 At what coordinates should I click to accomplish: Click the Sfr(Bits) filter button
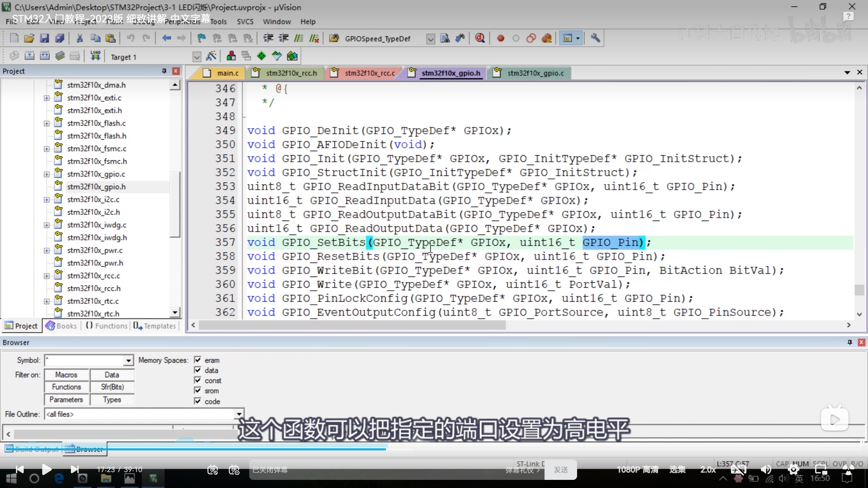pyautogui.click(x=112, y=387)
